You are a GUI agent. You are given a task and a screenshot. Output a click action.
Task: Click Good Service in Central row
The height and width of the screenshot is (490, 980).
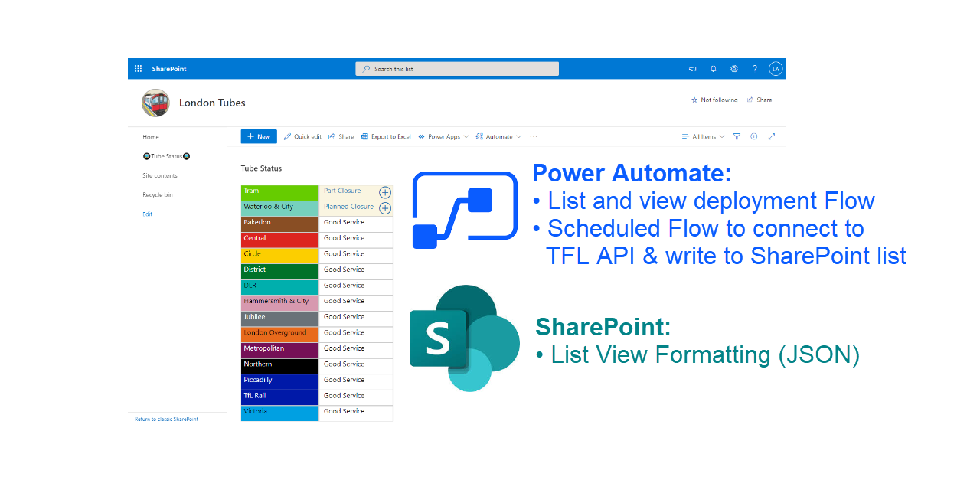(x=344, y=238)
